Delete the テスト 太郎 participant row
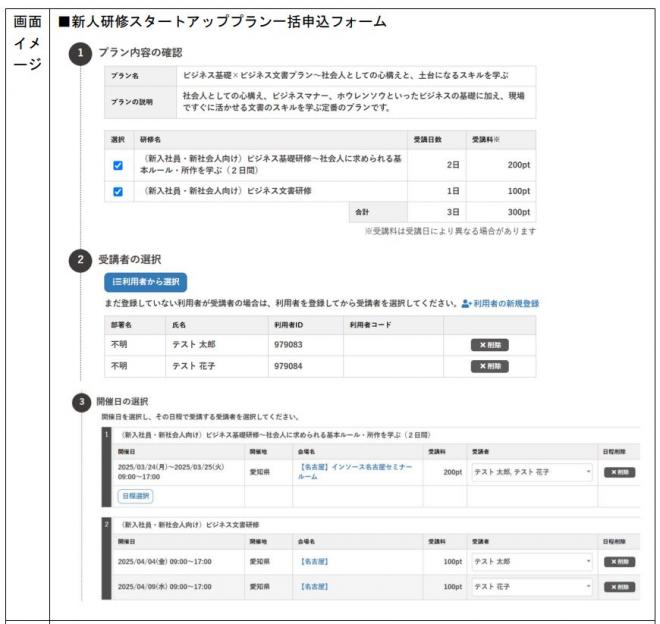The height and width of the screenshot is (624, 660). [x=490, y=345]
